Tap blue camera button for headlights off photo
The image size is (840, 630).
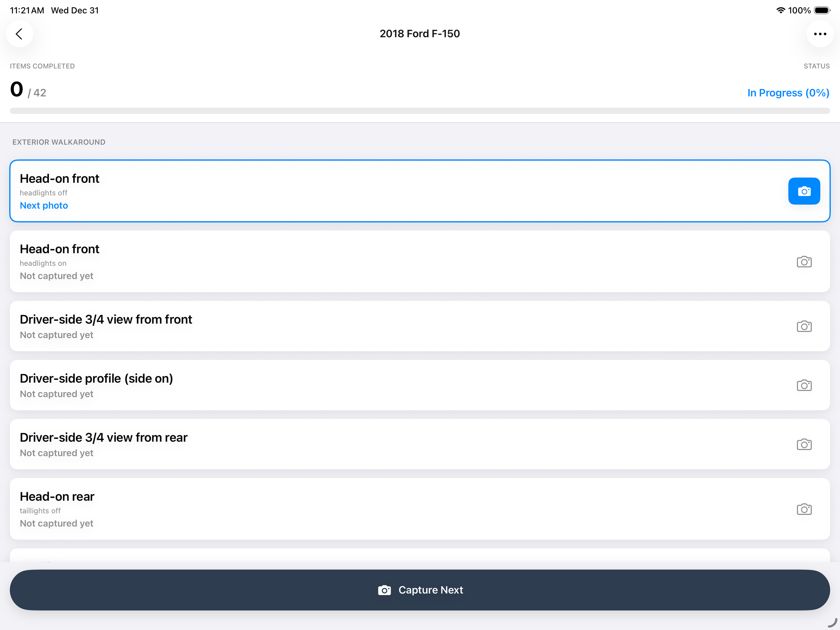tap(804, 191)
